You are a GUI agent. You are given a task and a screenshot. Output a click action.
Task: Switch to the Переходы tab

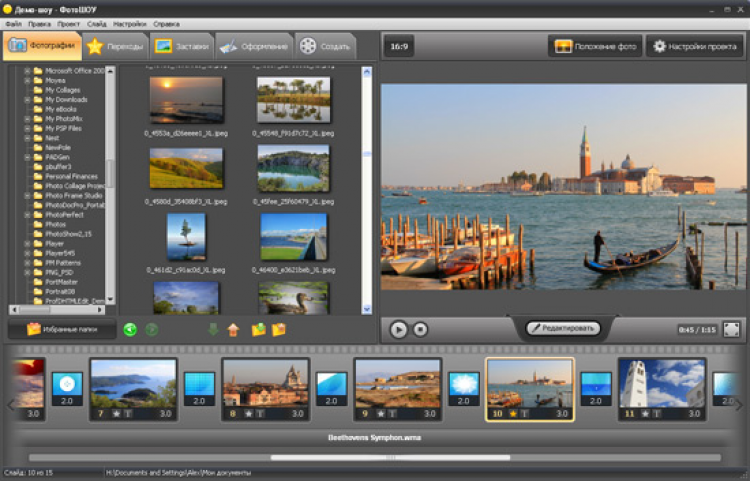(x=115, y=46)
